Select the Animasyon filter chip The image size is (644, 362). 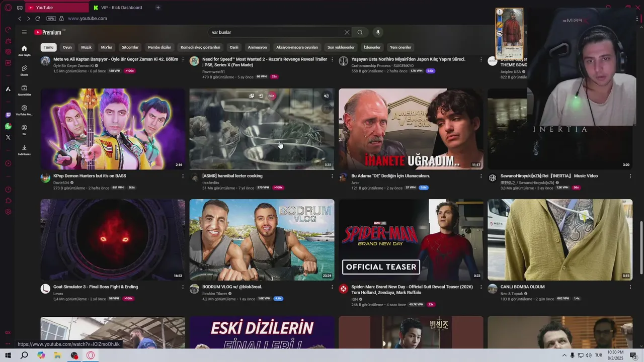point(257,47)
